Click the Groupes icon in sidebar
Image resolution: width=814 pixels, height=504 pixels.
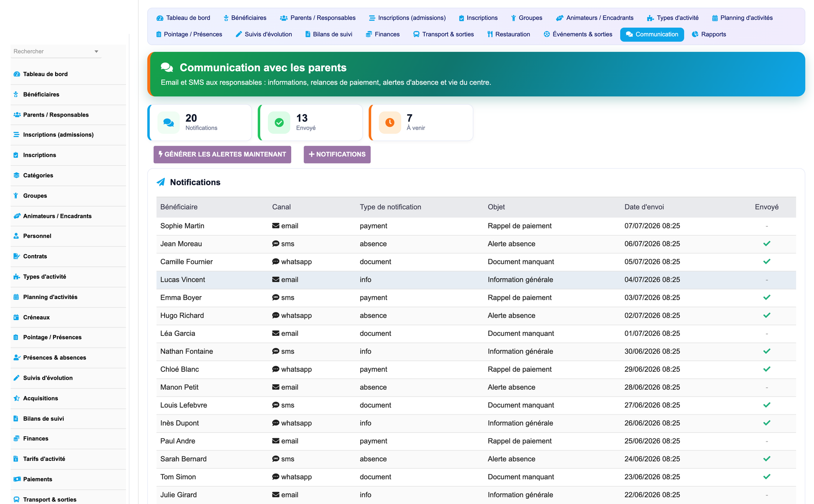(x=16, y=196)
